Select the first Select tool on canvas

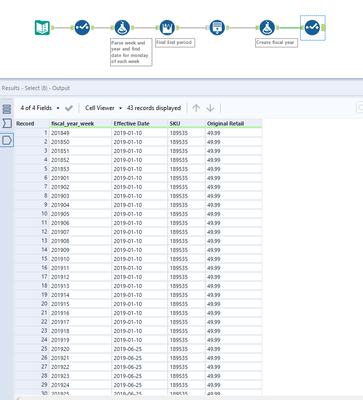(x=82, y=28)
